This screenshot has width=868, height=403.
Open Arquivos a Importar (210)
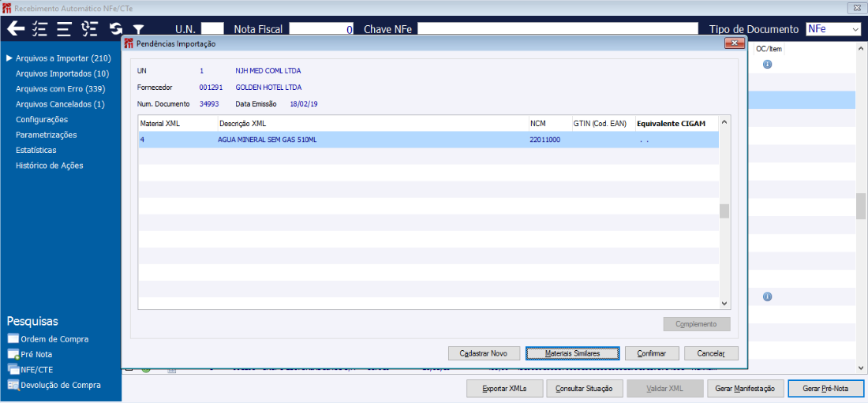64,58
